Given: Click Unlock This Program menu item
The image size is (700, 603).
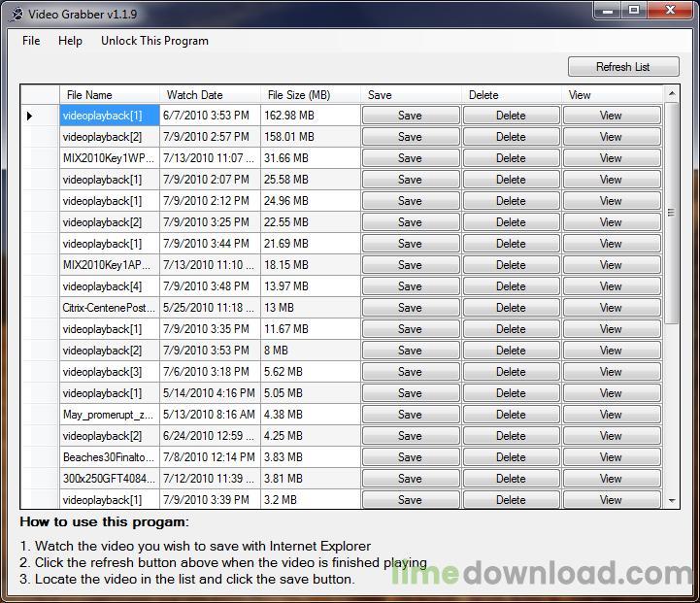Looking at the screenshot, I should [154, 41].
